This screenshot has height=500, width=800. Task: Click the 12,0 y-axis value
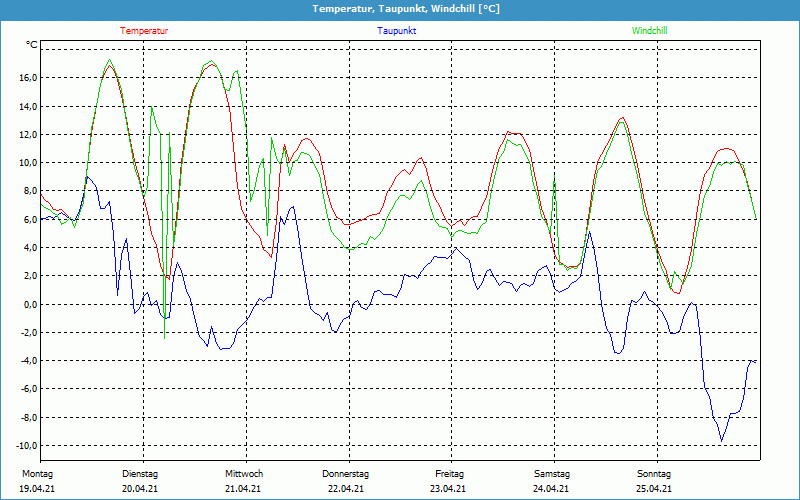(x=29, y=135)
